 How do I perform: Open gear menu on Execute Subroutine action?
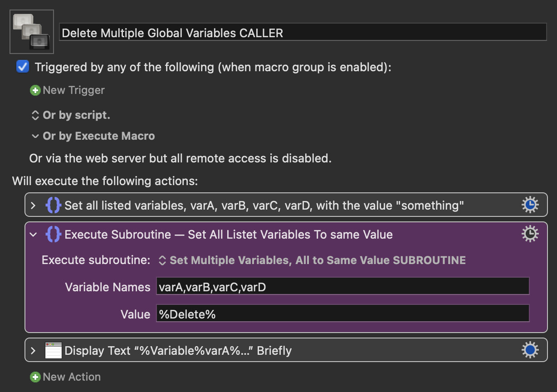click(x=530, y=234)
